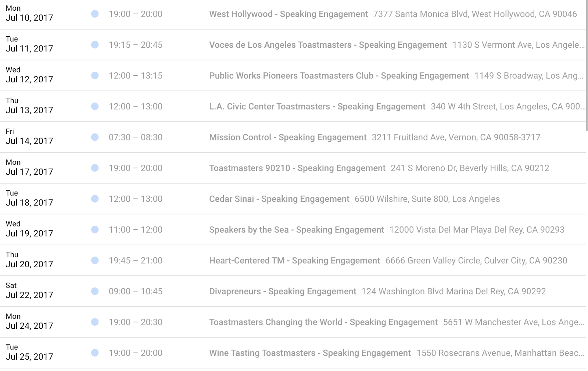Click the 19:45 – 21:00 time on Jul 20
This screenshot has width=588, height=371.
136,261
